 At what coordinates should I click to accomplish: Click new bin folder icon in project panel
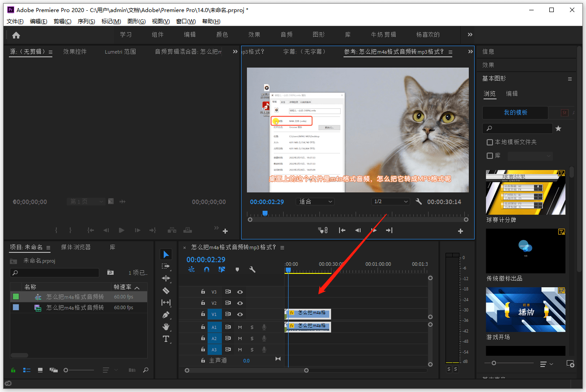110,273
